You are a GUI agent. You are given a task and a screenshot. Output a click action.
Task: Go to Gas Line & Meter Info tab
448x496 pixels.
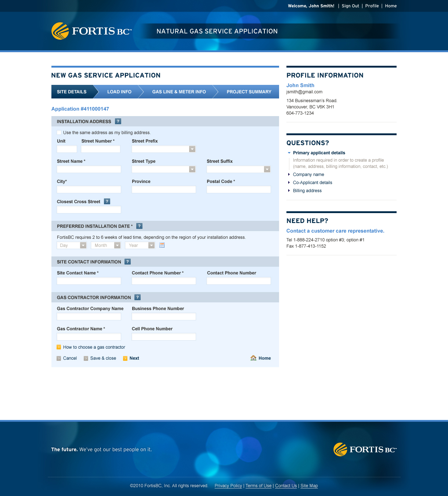(x=179, y=92)
